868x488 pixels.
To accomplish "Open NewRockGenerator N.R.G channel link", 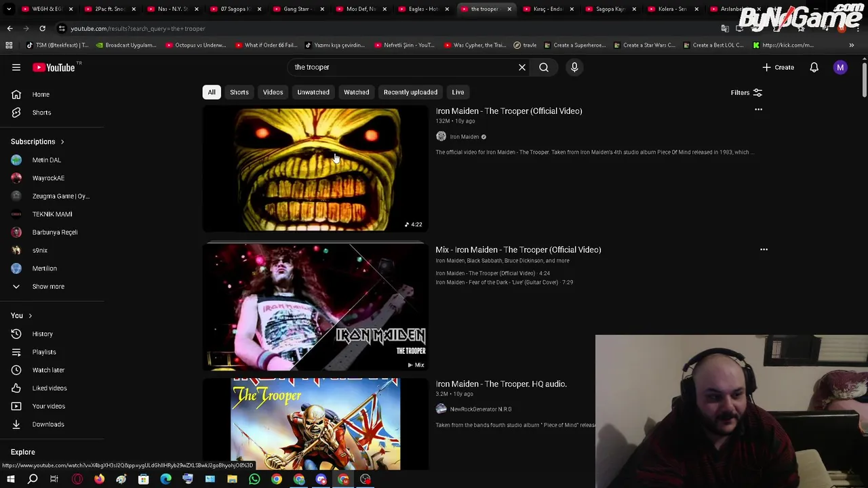I will point(481,409).
